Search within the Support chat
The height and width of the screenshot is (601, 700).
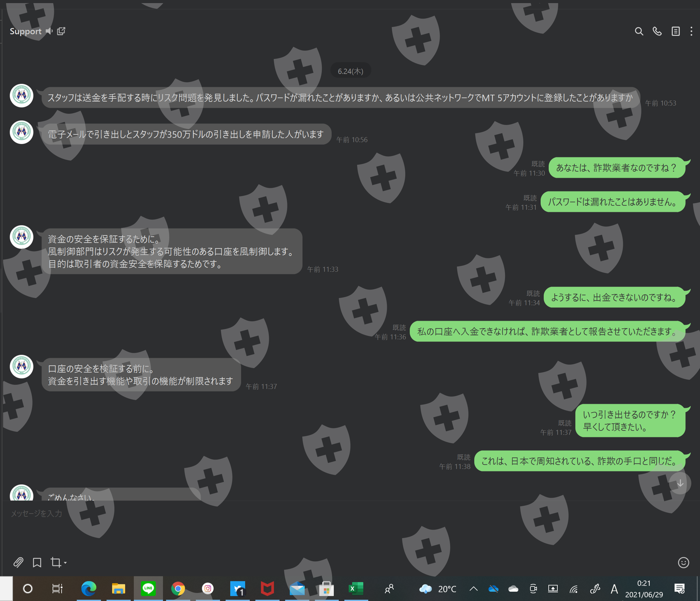(x=639, y=31)
